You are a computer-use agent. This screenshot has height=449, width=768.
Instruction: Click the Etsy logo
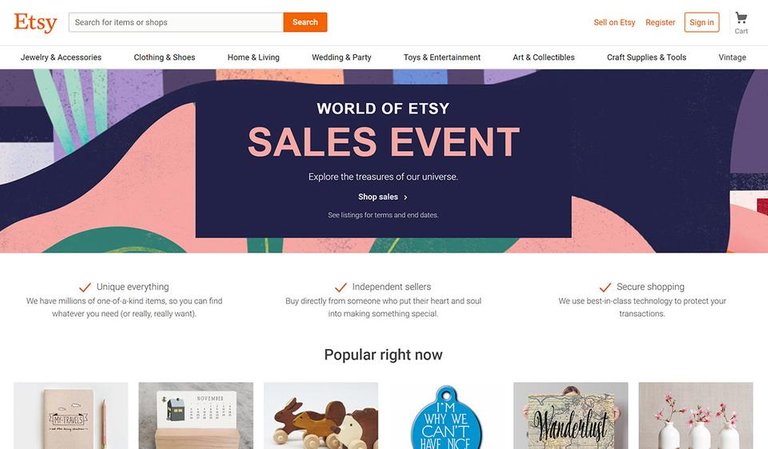36,22
